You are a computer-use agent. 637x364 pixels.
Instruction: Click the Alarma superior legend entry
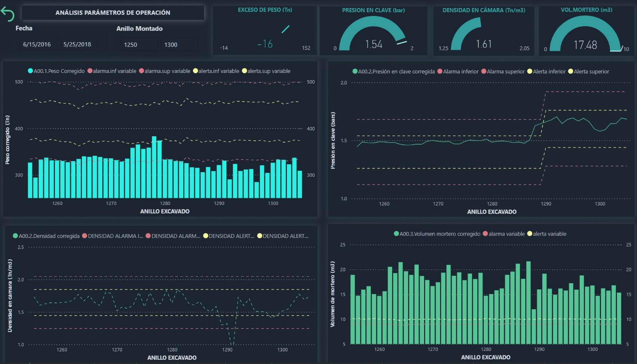[x=503, y=71]
